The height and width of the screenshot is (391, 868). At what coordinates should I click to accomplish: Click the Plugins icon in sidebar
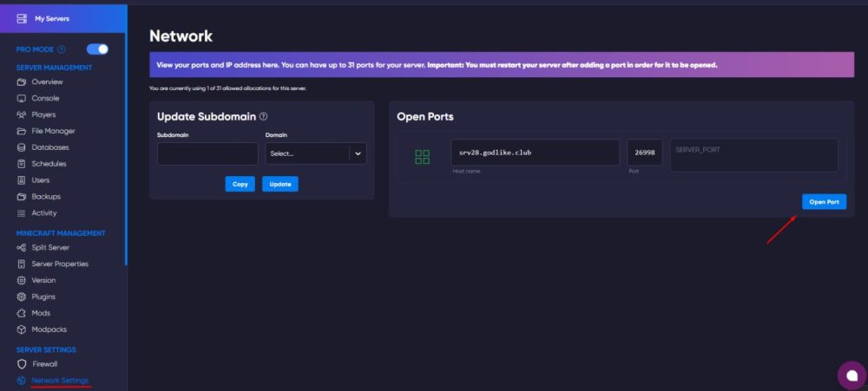[x=22, y=297]
